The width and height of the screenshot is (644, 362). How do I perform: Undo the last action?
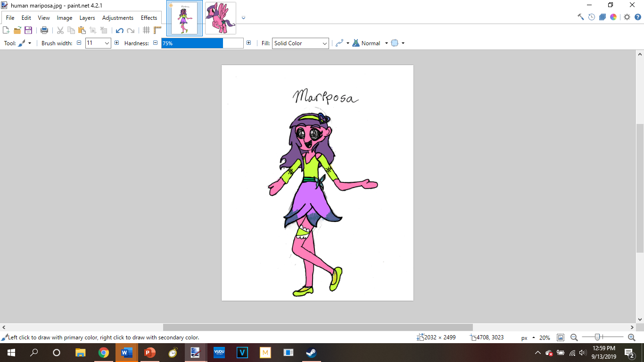click(x=119, y=30)
